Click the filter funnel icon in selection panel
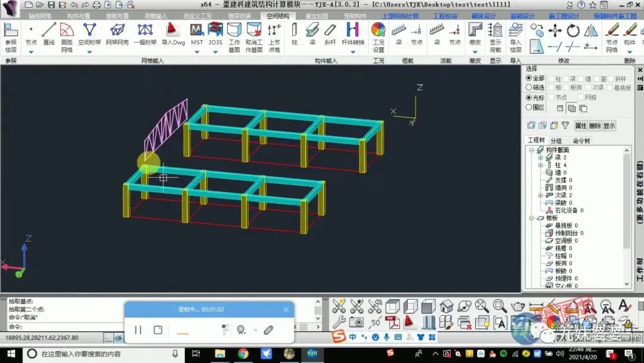Viewport: 644px width, 363px height. coord(565,125)
